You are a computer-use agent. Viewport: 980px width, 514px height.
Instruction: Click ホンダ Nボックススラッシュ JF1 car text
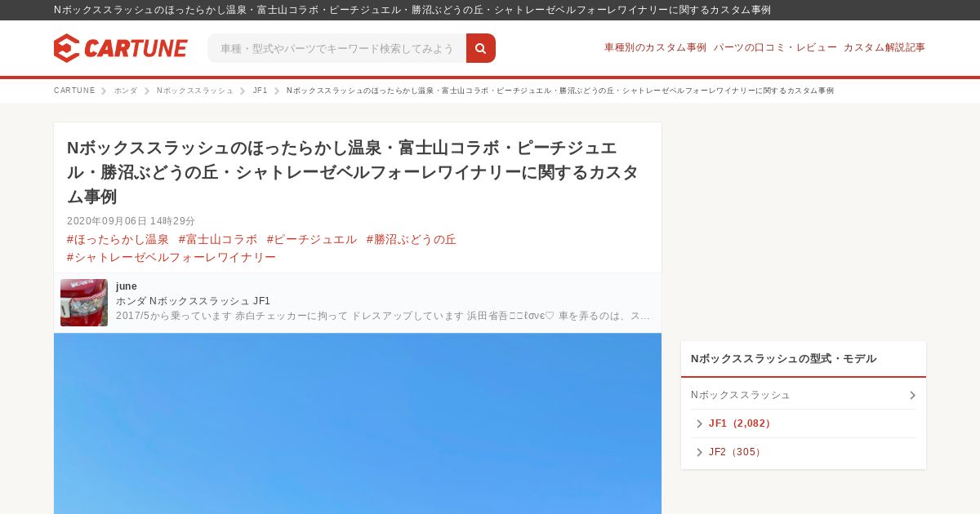[x=193, y=301]
